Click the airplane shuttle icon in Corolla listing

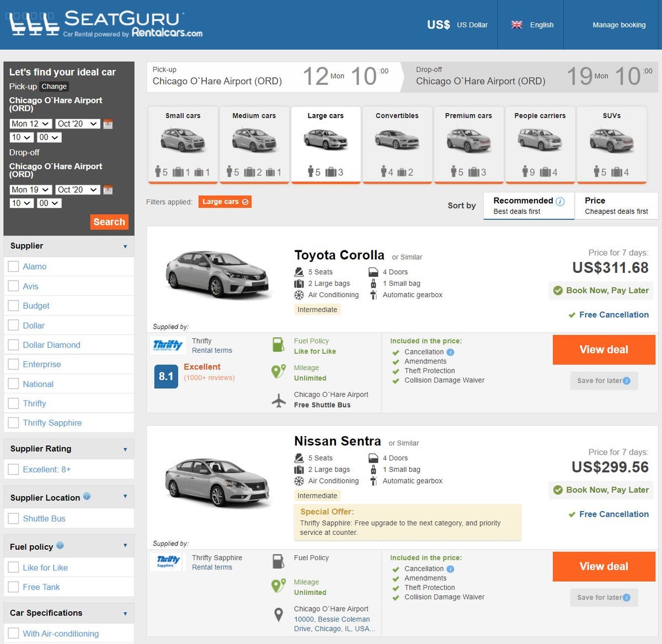pos(278,400)
